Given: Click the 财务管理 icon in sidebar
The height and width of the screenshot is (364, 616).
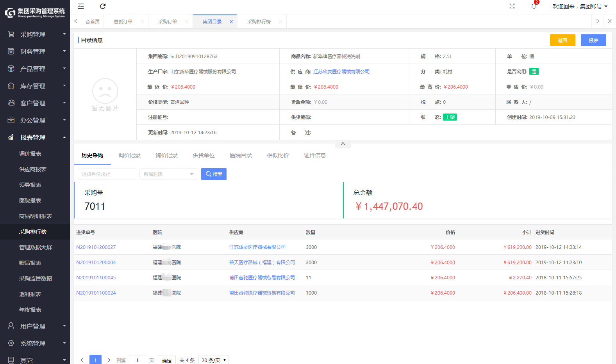Looking at the screenshot, I should click(11, 51).
